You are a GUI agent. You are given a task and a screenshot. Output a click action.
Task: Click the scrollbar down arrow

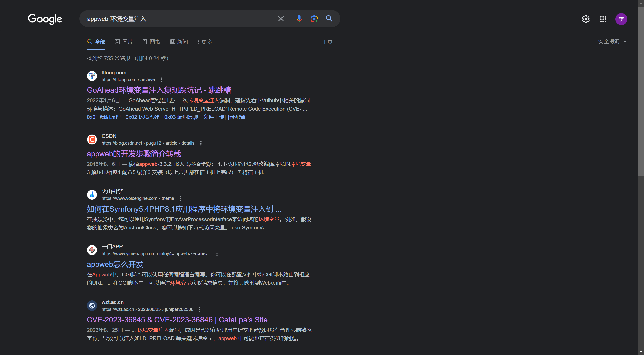coord(641,352)
